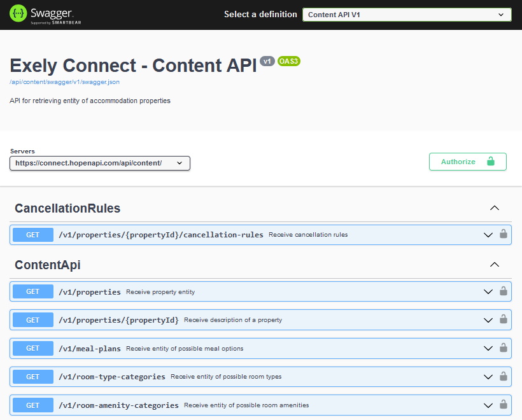Click the v1 version badge
The image size is (522, 420).
[x=267, y=61]
